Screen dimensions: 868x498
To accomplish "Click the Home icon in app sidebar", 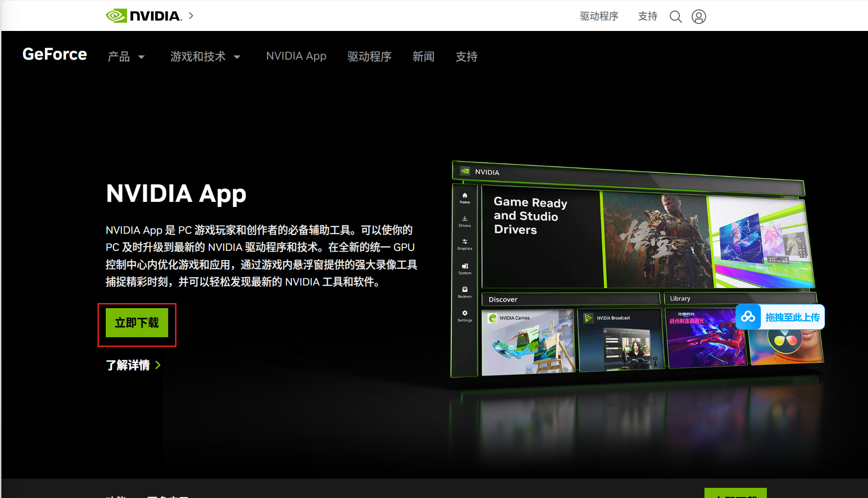I will point(465,198).
